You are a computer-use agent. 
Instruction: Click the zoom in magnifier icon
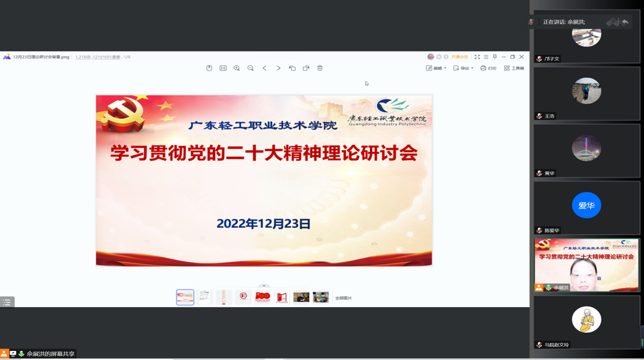pyautogui.click(x=237, y=68)
